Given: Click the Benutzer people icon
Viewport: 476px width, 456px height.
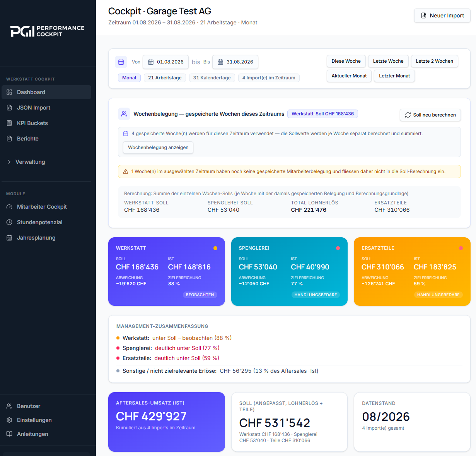Looking at the screenshot, I should coord(9,406).
